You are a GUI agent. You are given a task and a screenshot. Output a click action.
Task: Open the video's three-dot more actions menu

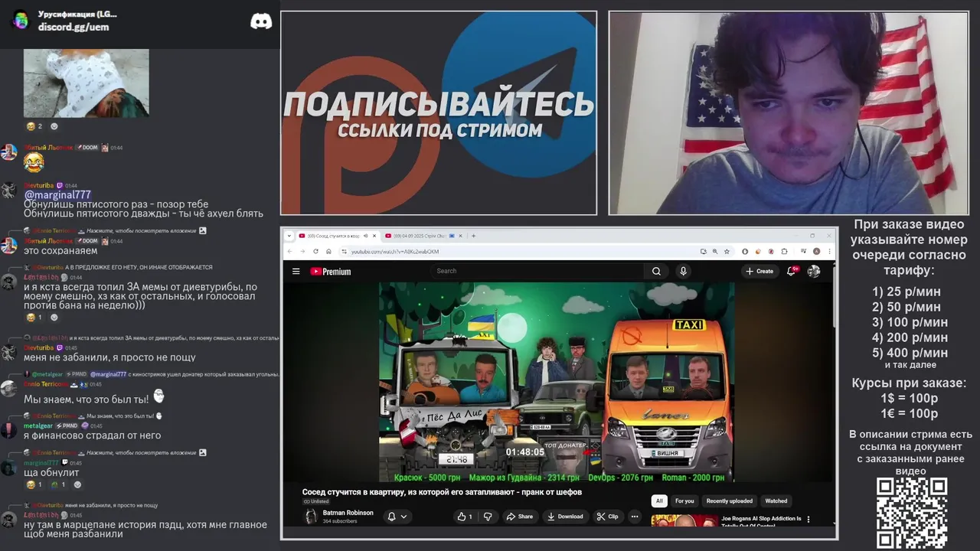click(x=634, y=517)
